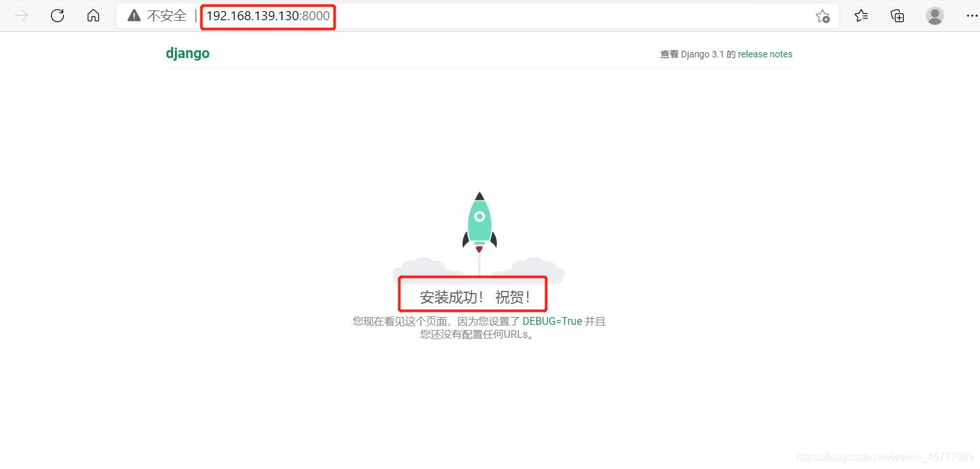Image resolution: width=980 pixels, height=469 pixels.
Task: Click the profile avatar icon
Action: point(934,15)
